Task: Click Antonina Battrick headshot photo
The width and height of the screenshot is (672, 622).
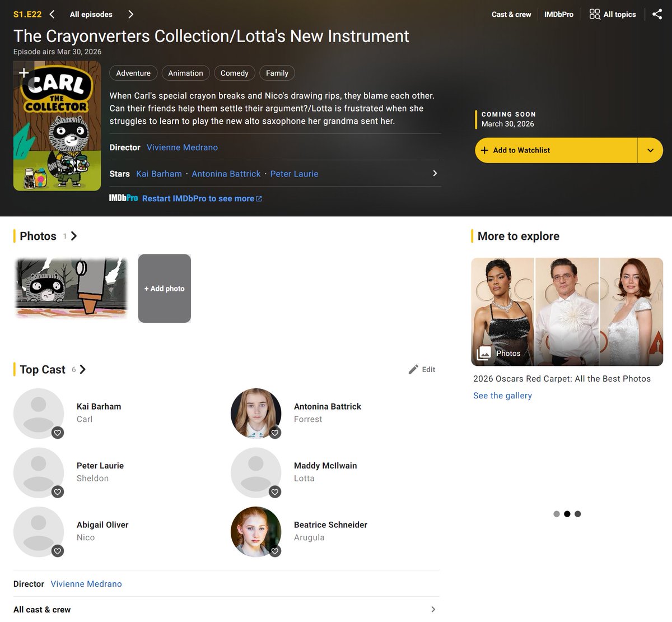Action: tap(256, 413)
